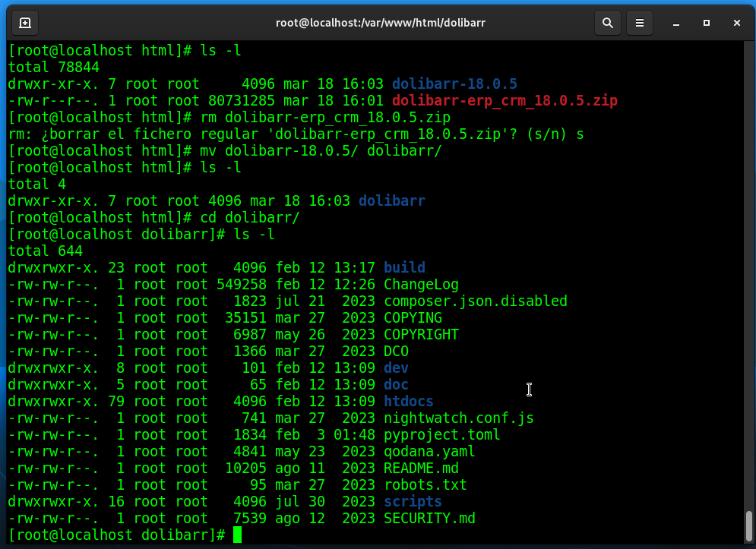
Task: Click the nightwatch.conf.js file name
Action: point(459,418)
